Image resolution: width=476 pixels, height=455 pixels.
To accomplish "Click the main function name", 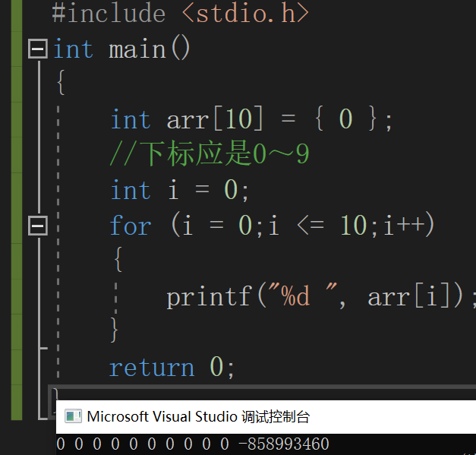I will click(137, 49).
